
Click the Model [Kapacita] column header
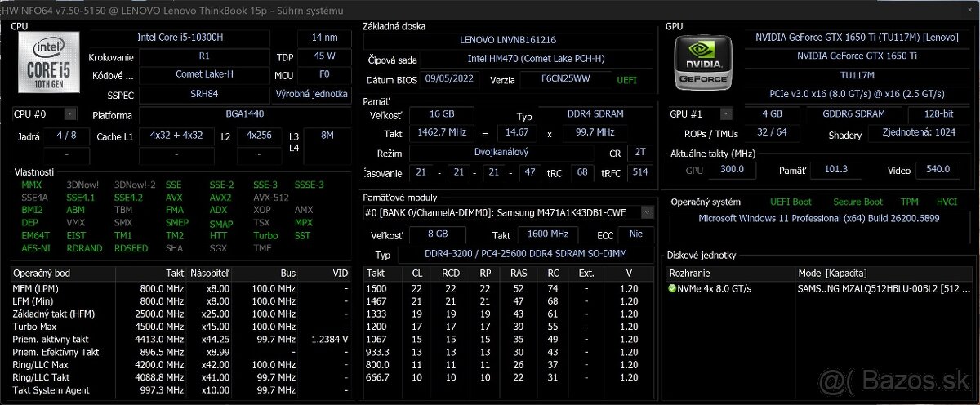pyautogui.click(x=831, y=273)
